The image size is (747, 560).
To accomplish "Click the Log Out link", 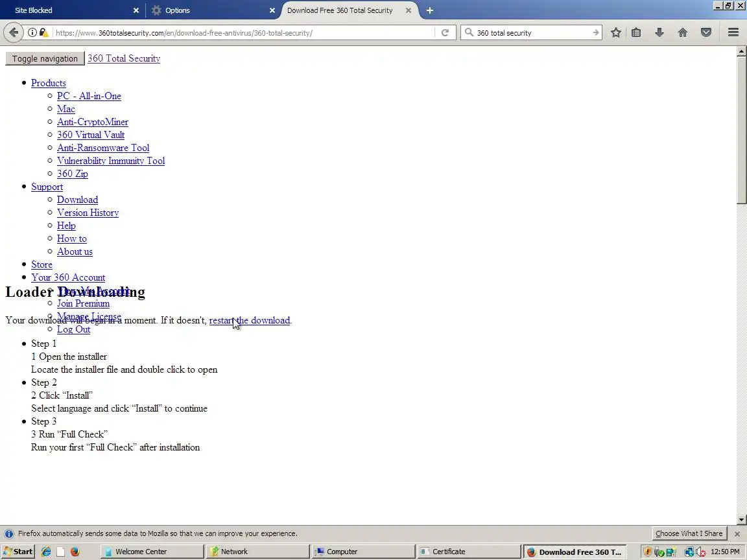I will point(74,329).
